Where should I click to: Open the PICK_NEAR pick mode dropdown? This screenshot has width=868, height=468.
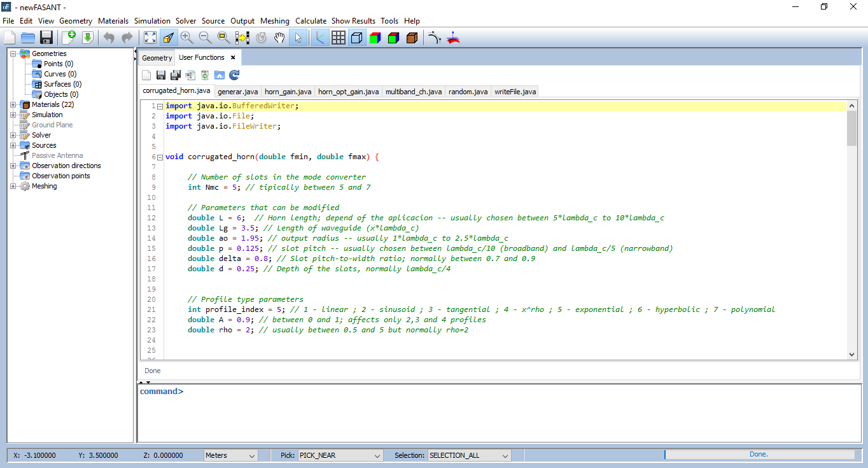point(340,455)
